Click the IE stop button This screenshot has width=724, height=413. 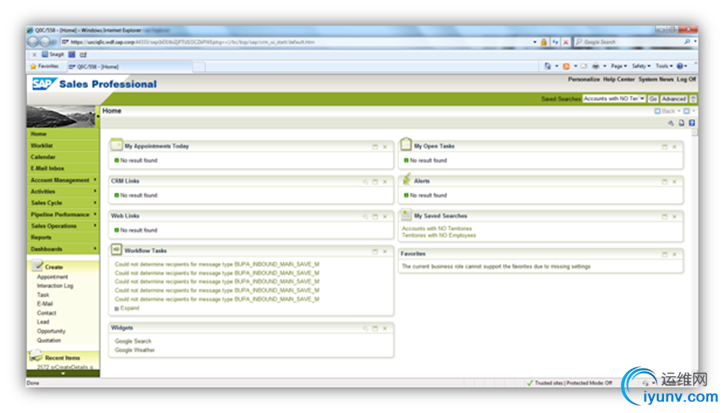pos(566,42)
